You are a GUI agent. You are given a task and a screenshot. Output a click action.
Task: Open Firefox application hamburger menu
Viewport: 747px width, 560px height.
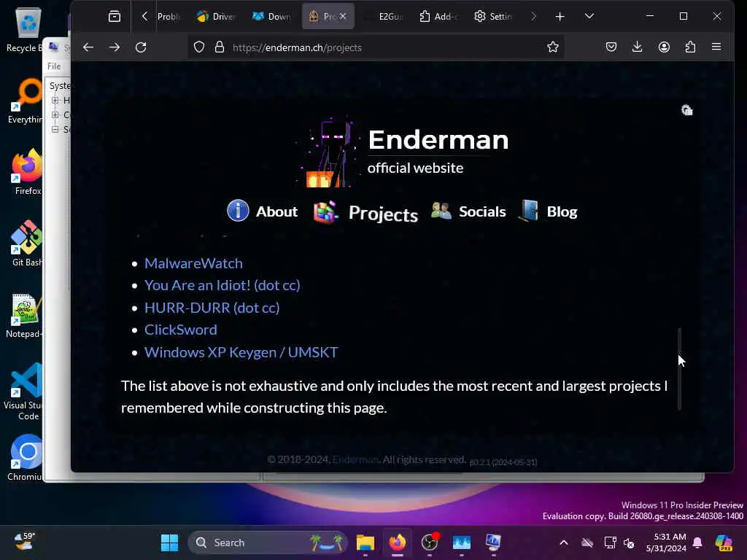(x=716, y=47)
